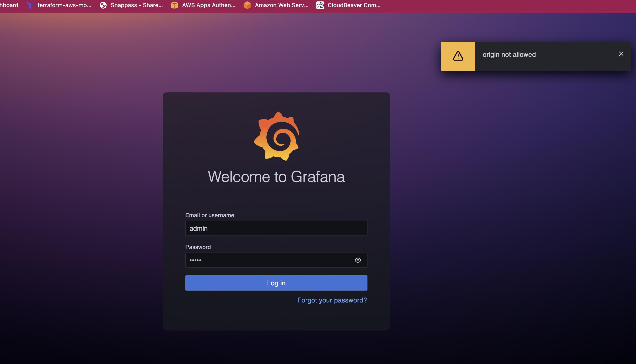Screen dimensions: 636x364
Task: Dismiss the origin not allowed alert
Action: point(621,54)
